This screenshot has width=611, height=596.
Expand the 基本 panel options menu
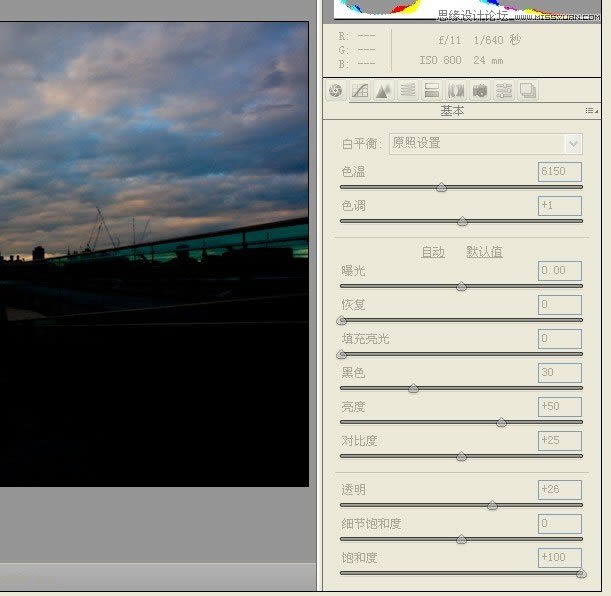(591, 111)
